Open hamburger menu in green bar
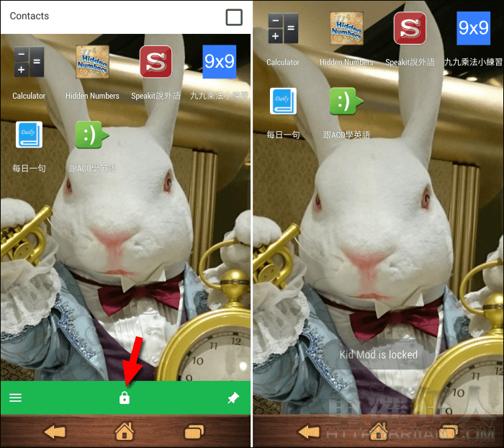The height and width of the screenshot is (448, 504). coord(16,398)
